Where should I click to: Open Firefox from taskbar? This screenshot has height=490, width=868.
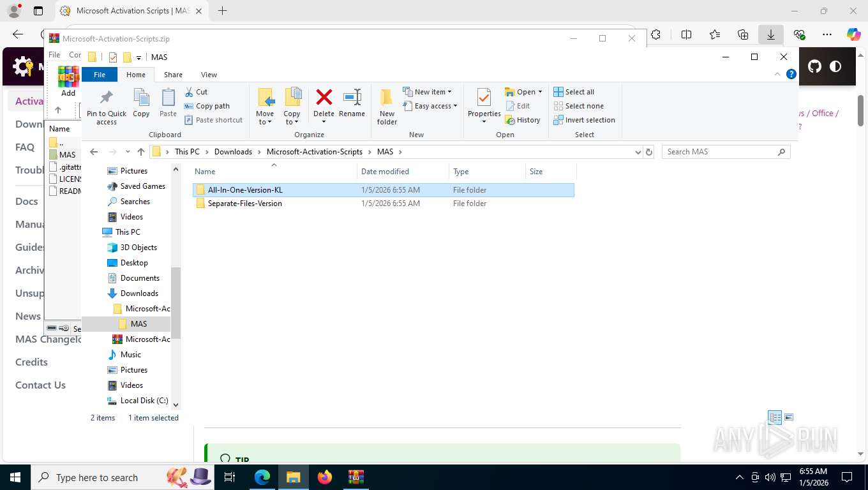(325, 477)
